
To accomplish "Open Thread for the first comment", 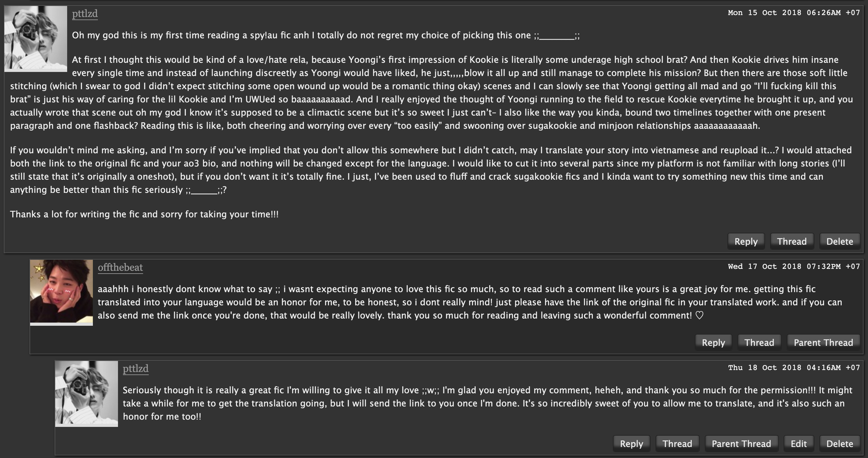I will click(x=792, y=241).
